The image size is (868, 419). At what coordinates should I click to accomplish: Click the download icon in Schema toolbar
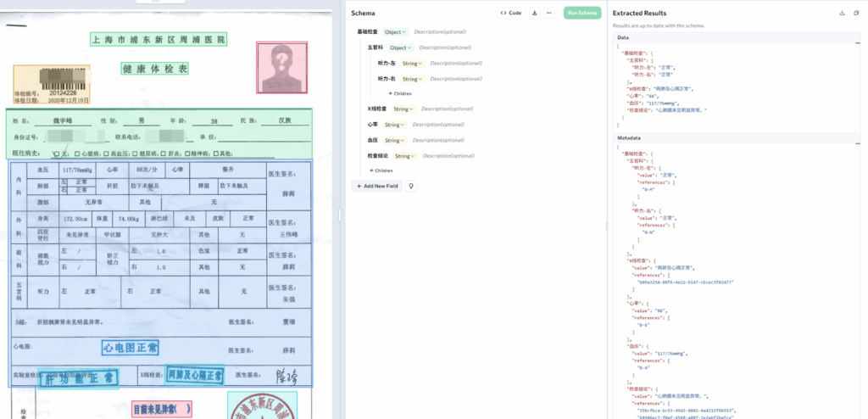(x=535, y=14)
